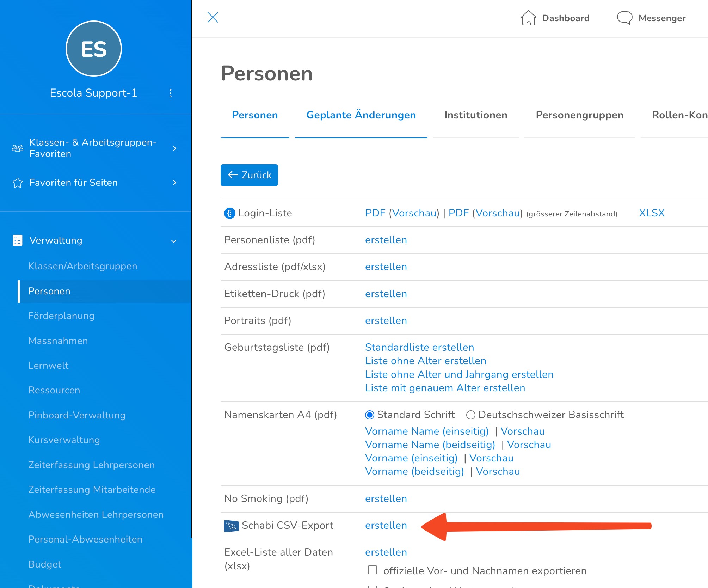Switch to the Institutionen tab
The width and height of the screenshot is (708, 588).
476,115
